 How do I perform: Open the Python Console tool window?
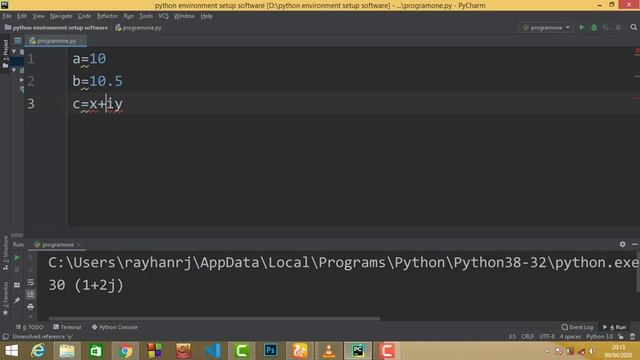point(115,327)
